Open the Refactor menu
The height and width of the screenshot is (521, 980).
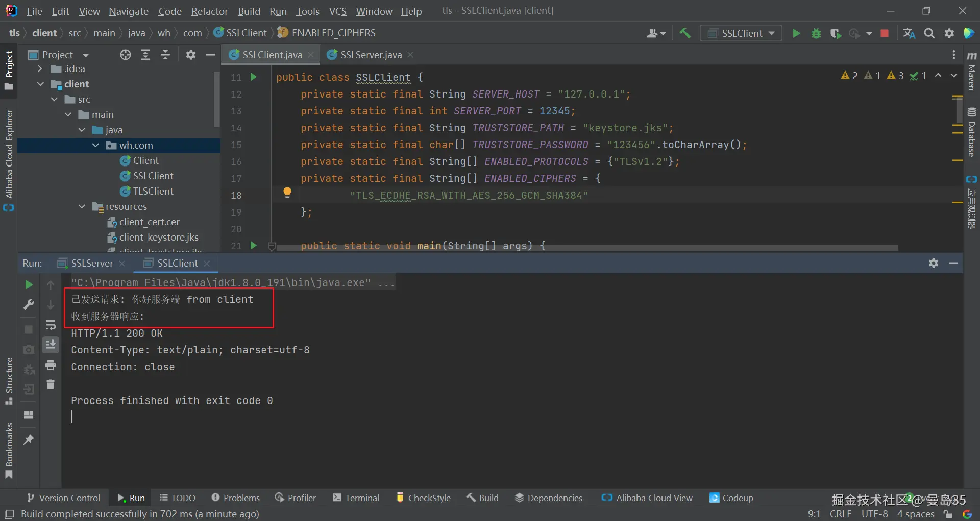coord(209,11)
